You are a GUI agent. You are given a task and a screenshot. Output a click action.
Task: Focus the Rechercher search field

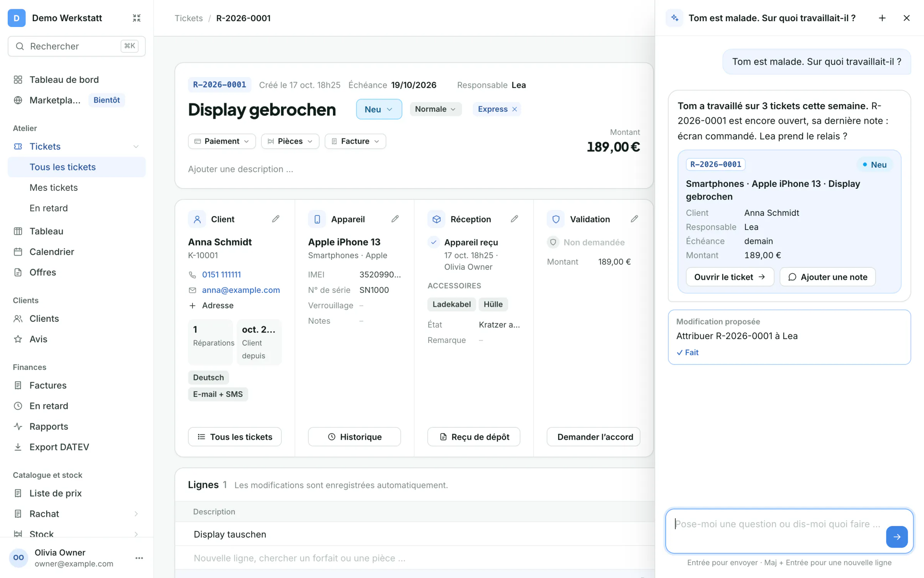click(77, 46)
